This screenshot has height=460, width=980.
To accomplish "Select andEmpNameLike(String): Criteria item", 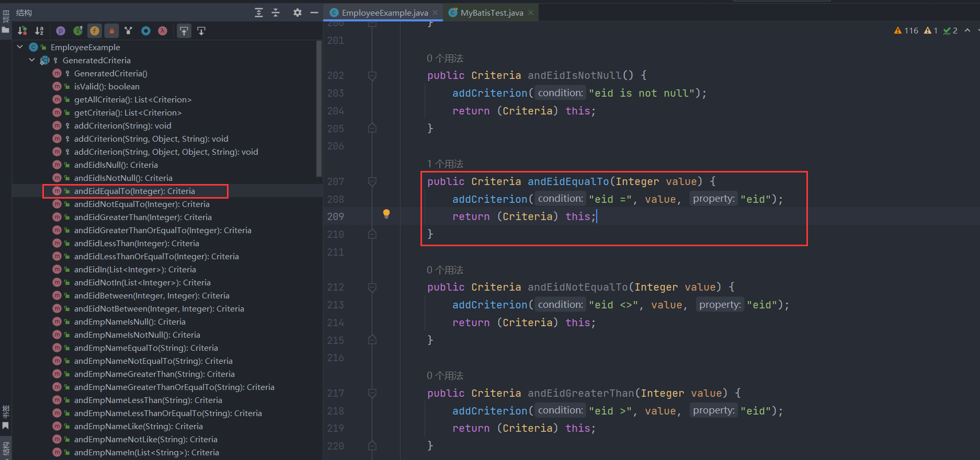I will [x=138, y=426].
